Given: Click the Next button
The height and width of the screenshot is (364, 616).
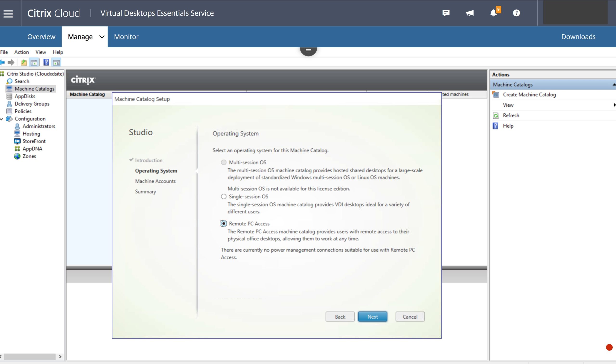Looking at the screenshot, I should point(372,317).
